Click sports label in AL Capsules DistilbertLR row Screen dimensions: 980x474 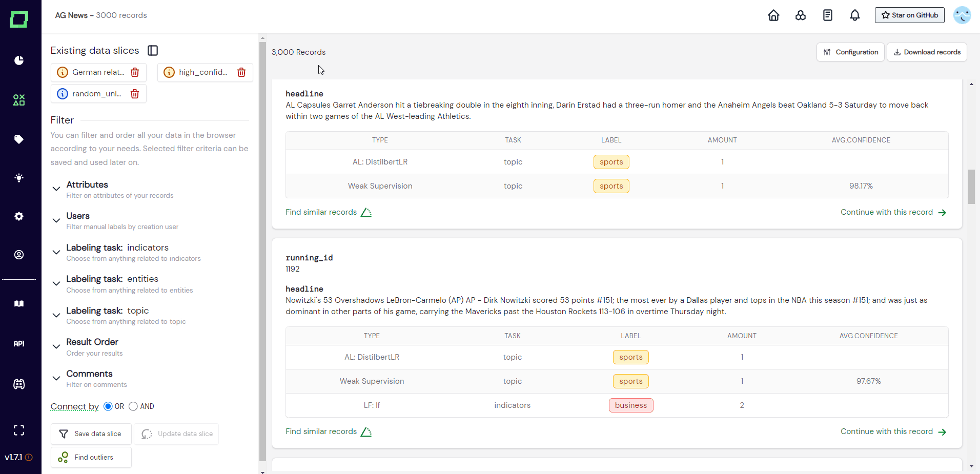[611, 162]
